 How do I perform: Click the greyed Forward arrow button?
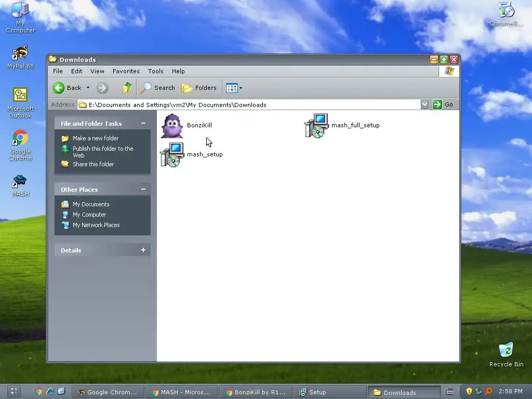point(102,88)
